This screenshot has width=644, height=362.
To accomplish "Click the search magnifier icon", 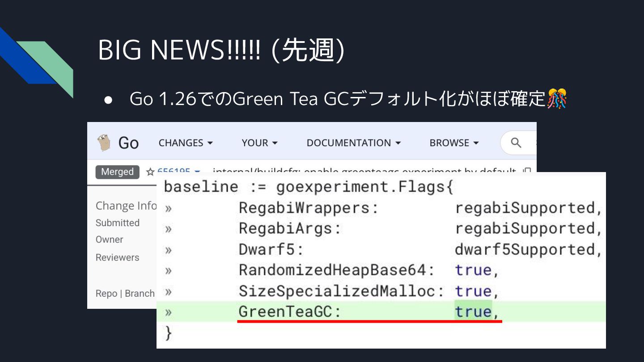I will tap(516, 143).
